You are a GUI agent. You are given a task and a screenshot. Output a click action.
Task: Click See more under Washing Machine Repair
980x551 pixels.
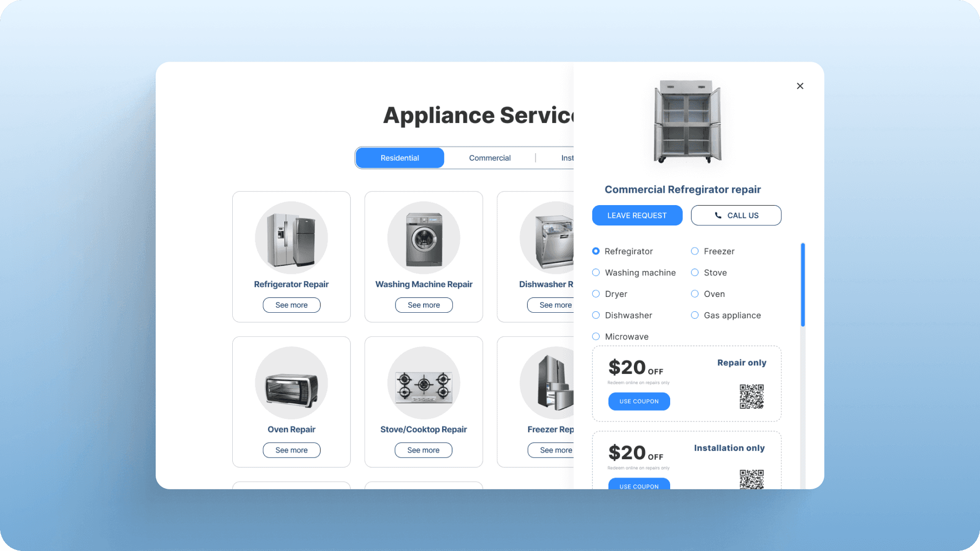click(424, 305)
